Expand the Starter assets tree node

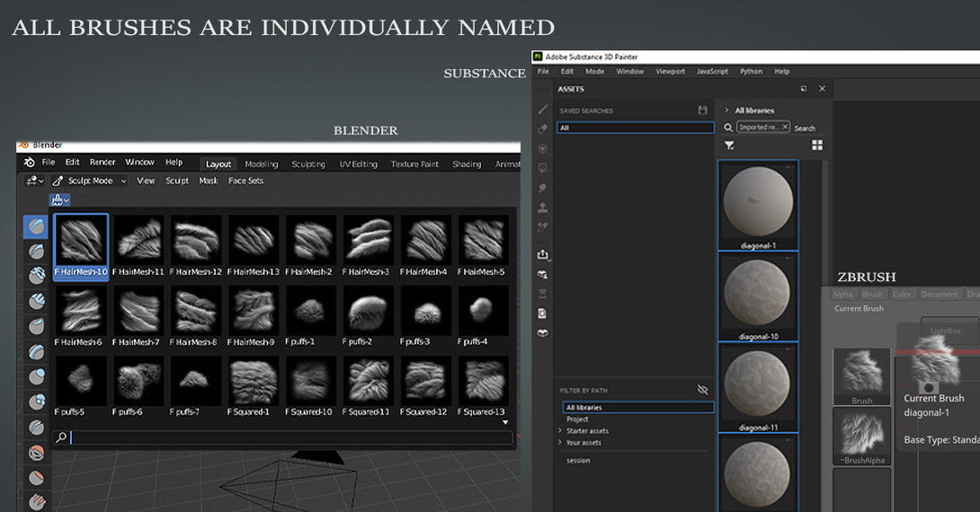pos(560,431)
